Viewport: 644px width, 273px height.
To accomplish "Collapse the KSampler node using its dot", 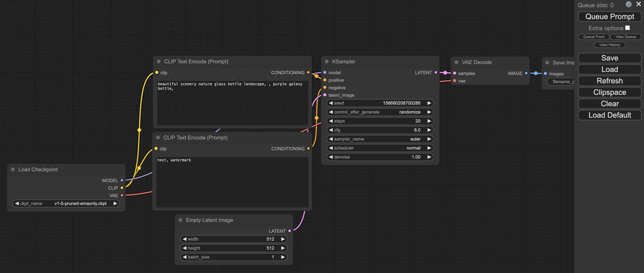I will [x=327, y=61].
